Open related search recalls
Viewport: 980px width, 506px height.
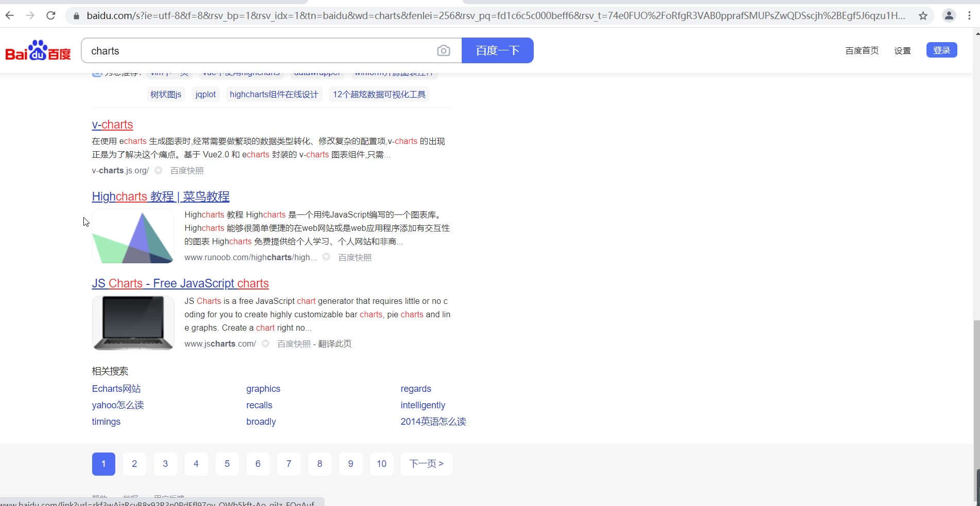pyautogui.click(x=259, y=405)
